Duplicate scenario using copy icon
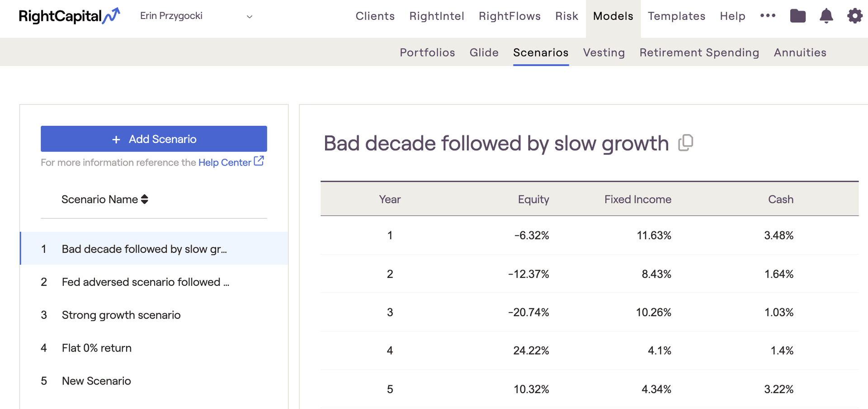Viewport: 868px width, 409px height. (686, 143)
